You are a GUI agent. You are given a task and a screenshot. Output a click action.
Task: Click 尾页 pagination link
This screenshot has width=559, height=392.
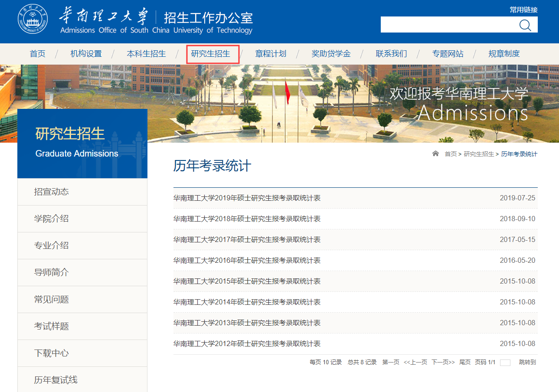click(465, 362)
